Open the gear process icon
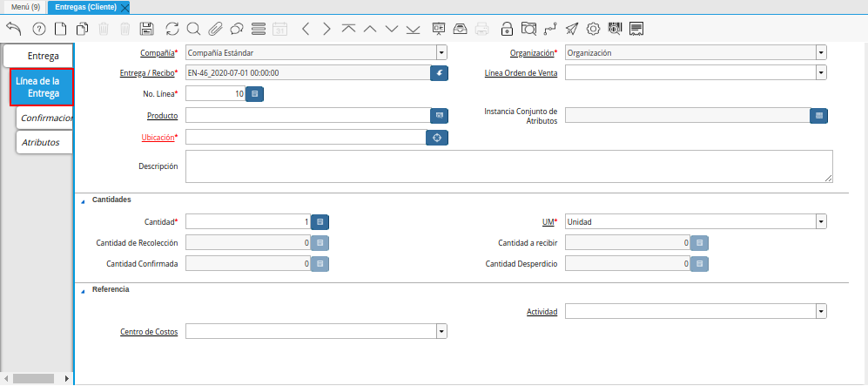 (x=593, y=29)
